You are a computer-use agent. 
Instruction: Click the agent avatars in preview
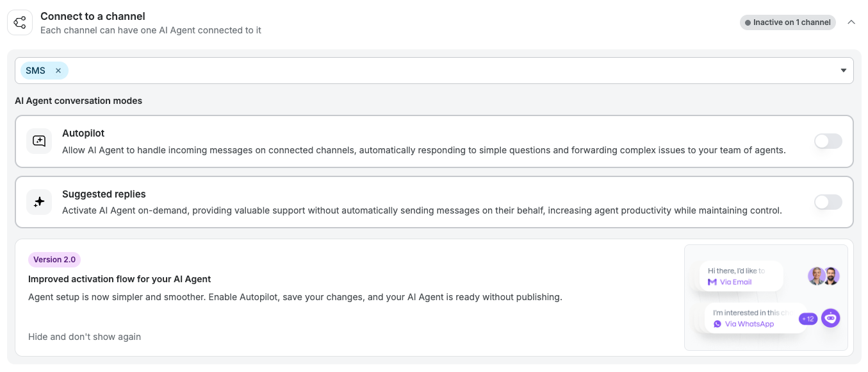click(824, 276)
